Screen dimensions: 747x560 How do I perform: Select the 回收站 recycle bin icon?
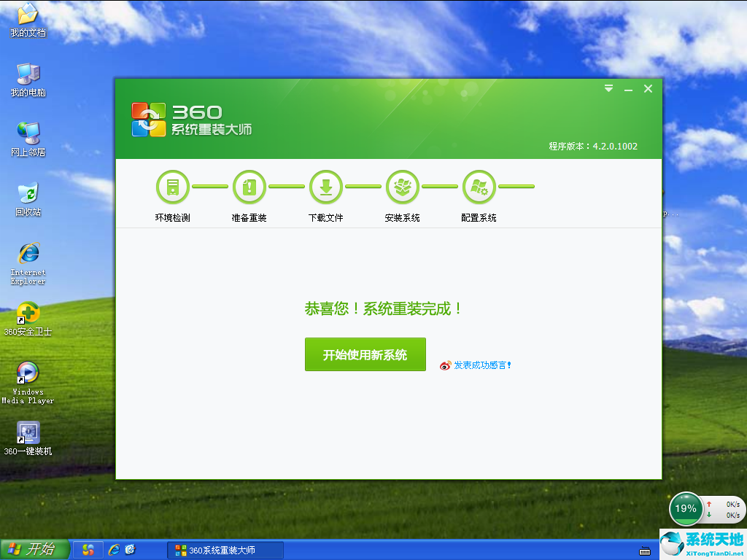pyautogui.click(x=28, y=193)
